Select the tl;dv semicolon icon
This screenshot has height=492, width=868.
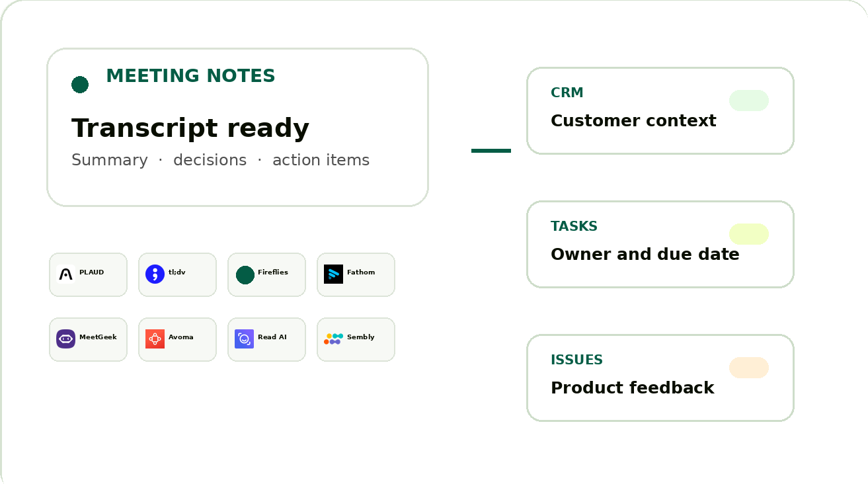[155, 274]
